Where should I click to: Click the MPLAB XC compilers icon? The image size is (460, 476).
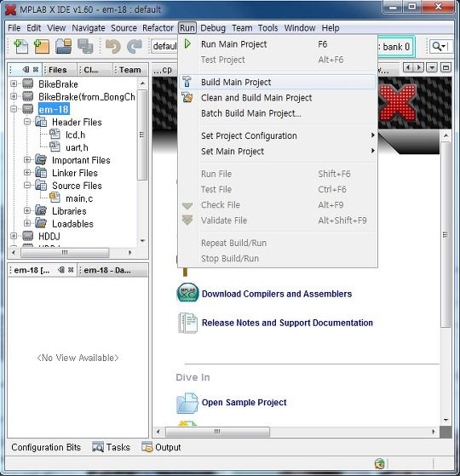point(187,293)
